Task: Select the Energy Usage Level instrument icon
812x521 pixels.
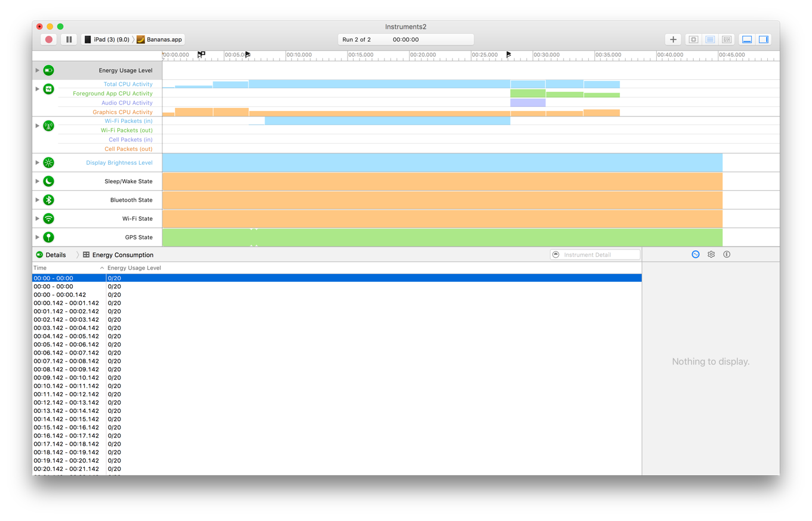Action: pos(48,70)
